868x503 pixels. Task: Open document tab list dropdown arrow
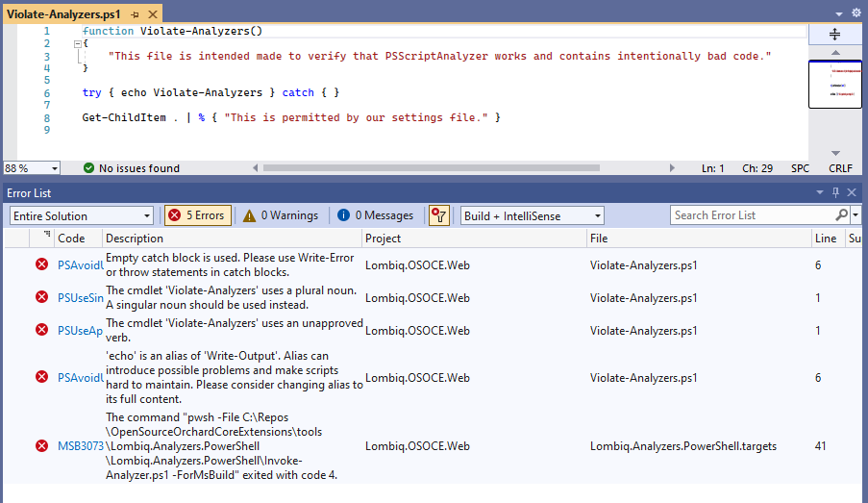[839, 13]
